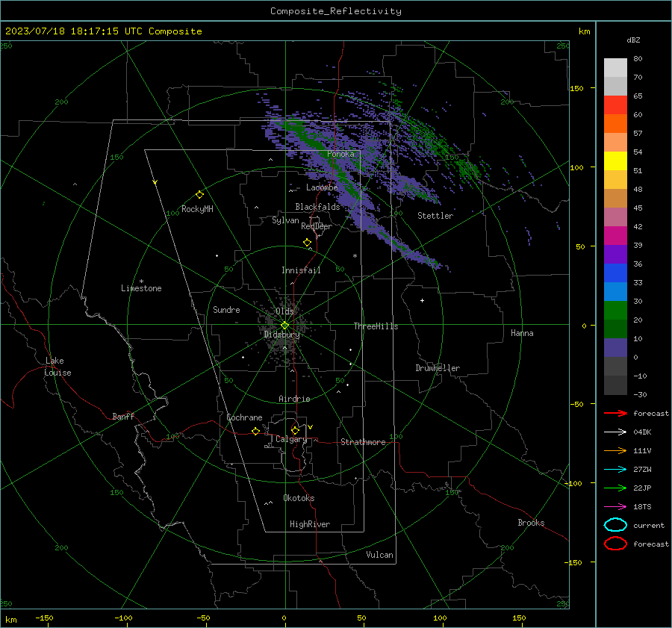The height and width of the screenshot is (628, 672).
Task: Click the radar center diamond at Didsbury
Action: (x=285, y=326)
